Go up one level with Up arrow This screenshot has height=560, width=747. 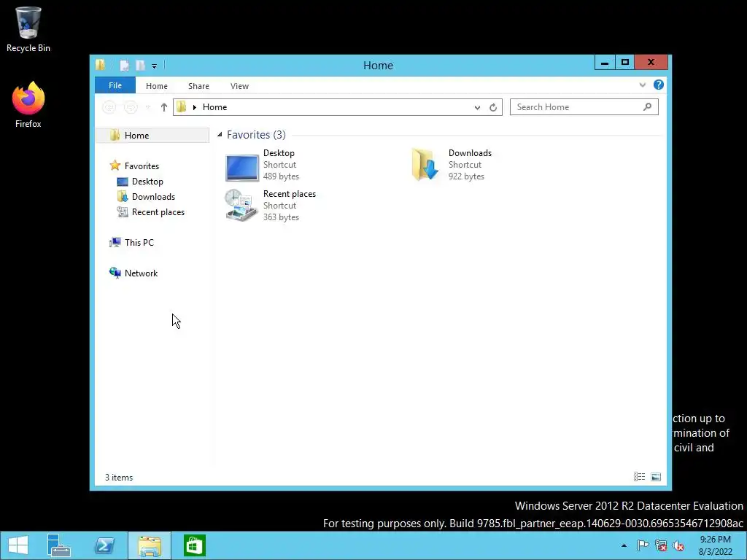(x=164, y=107)
